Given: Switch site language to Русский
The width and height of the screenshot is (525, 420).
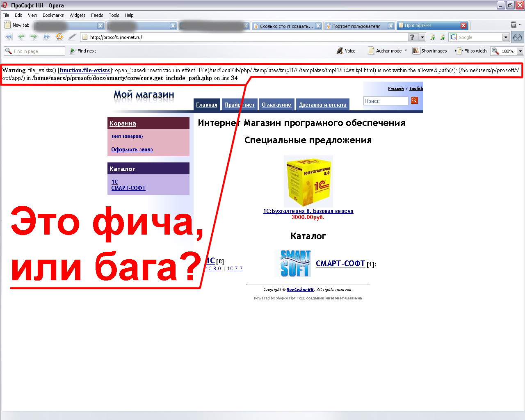Looking at the screenshot, I should (396, 88).
